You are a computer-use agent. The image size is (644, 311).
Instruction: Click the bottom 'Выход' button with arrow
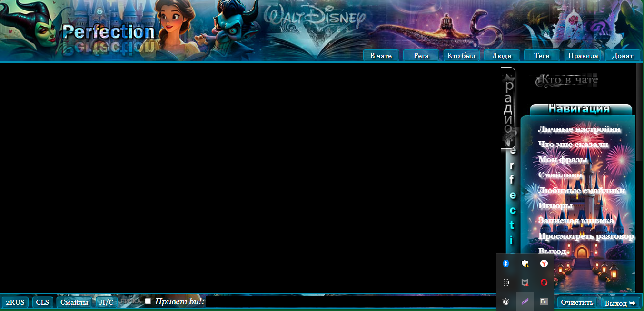(x=620, y=303)
